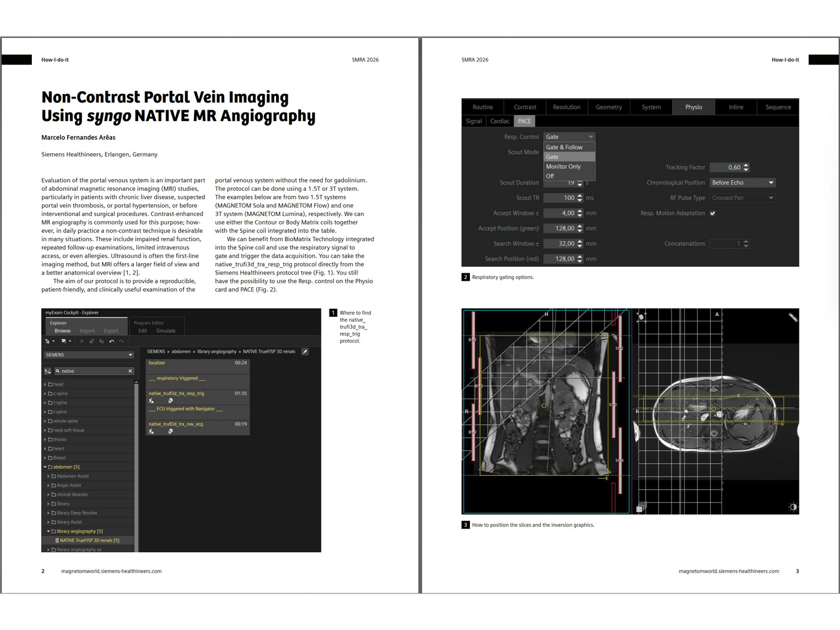The height and width of the screenshot is (630, 840).
Task: Switch to the Cardiac sub-tab
Action: pos(500,121)
